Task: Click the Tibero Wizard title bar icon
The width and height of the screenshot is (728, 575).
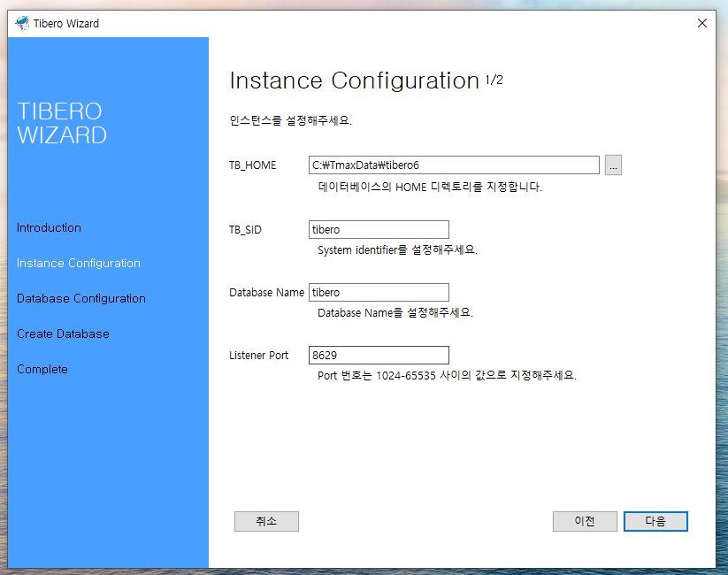Action: click(22, 23)
